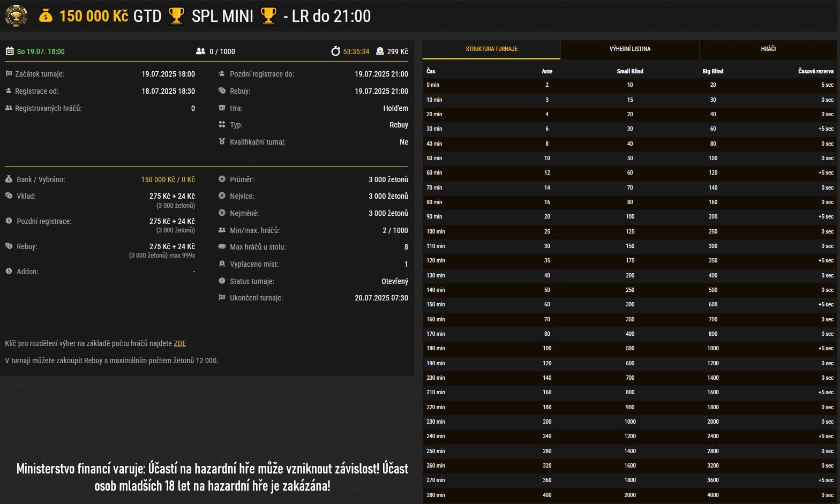Click the Čas column header

431,71
